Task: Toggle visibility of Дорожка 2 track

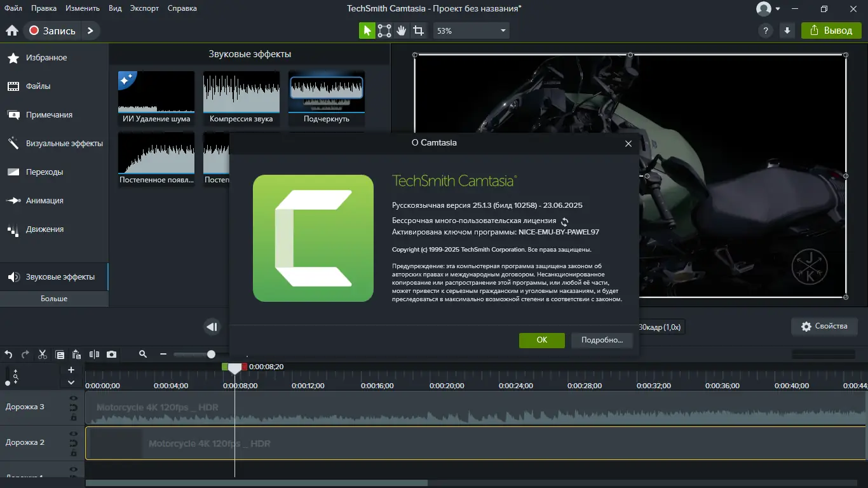Action: pos(73,434)
